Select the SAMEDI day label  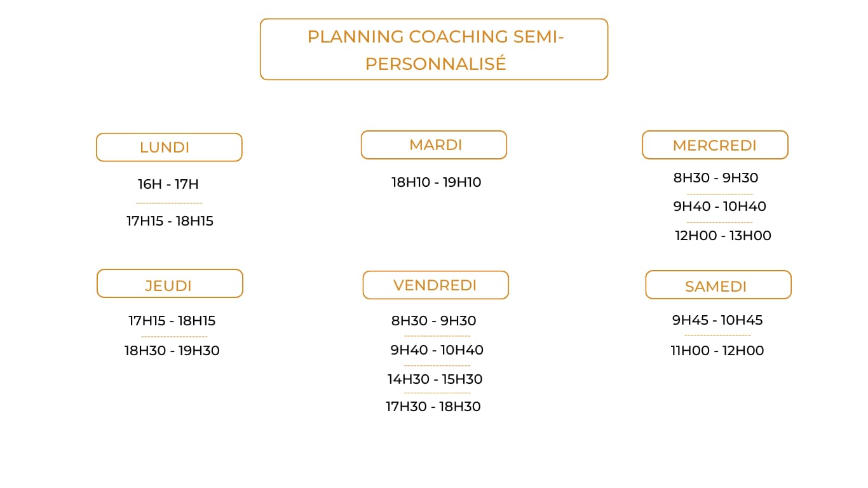tap(719, 285)
